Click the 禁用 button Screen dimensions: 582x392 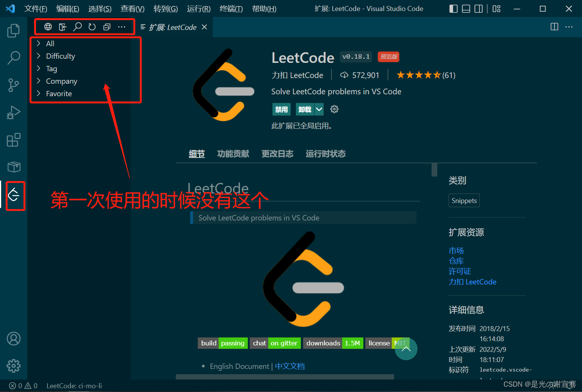281,109
